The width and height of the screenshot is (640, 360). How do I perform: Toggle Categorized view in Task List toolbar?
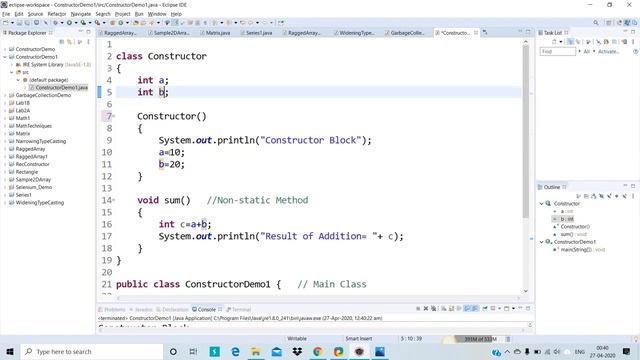pyautogui.click(x=570, y=42)
